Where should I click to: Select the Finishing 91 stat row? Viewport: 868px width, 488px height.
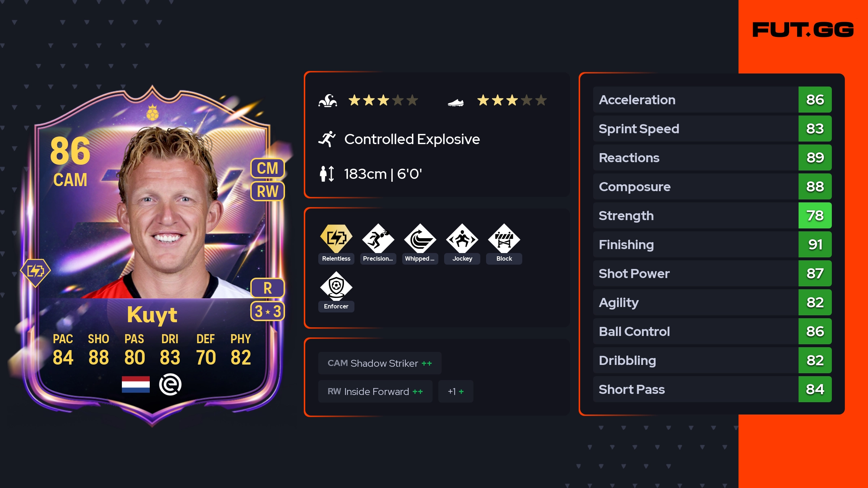712,244
